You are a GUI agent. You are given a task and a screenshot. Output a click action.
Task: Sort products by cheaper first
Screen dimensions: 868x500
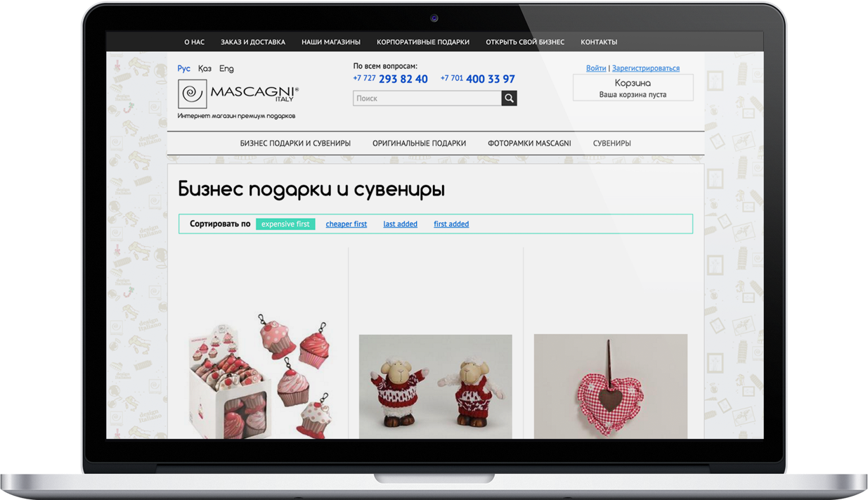[x=346, y=224]
